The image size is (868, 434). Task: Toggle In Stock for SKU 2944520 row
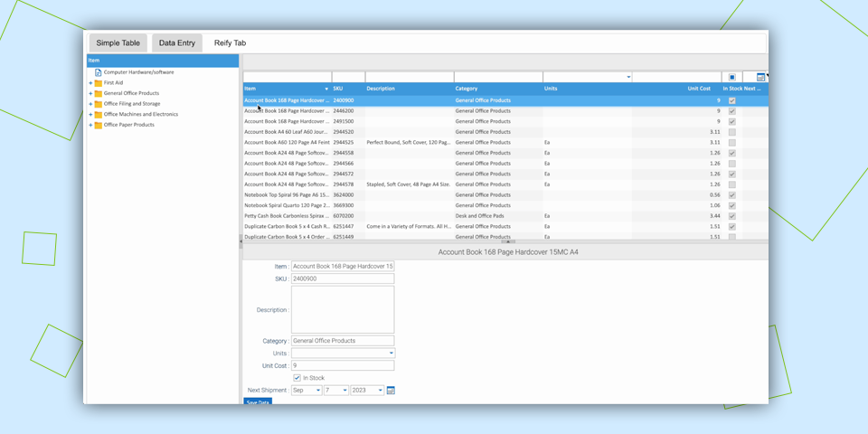tap(731, 132)
